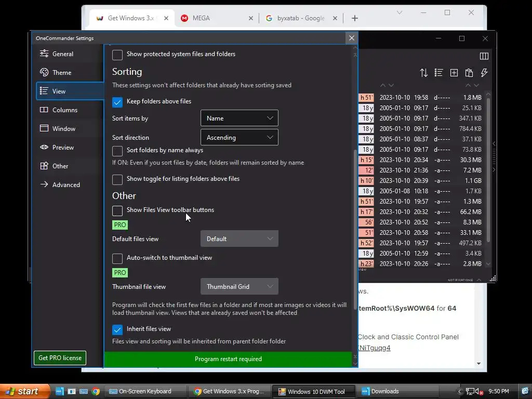The width and height of the screenshot is (532, 399).
Task: Click the Theme palette icon in sidebar
Action: [x=44, y=72]
